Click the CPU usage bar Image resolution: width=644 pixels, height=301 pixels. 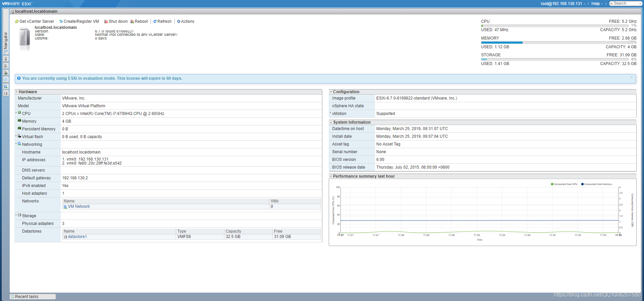555,26
